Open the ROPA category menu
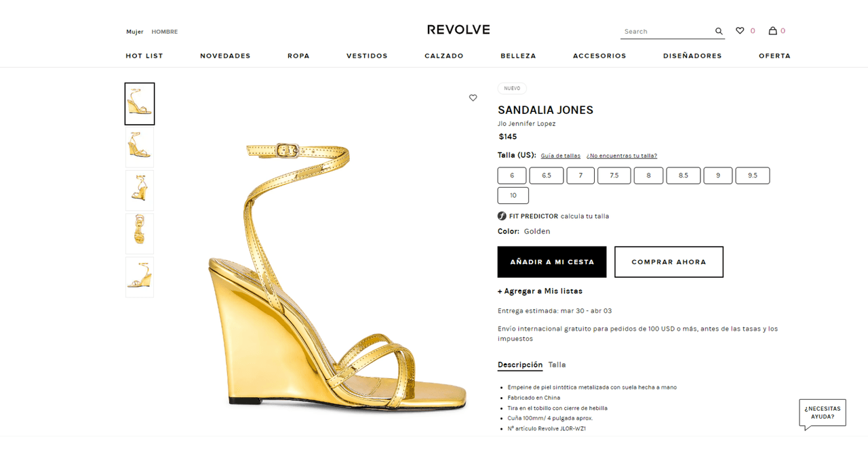 click(x=298, y=56)
